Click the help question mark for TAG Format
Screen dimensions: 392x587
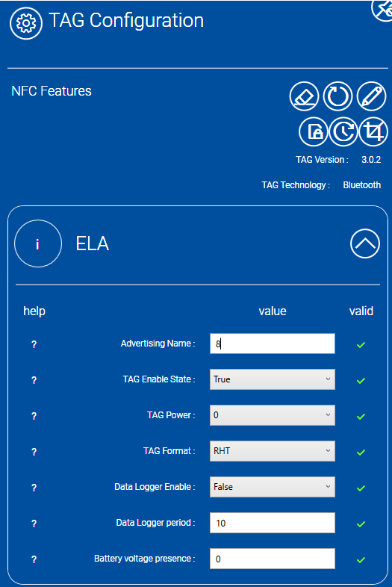coord(34,452)
